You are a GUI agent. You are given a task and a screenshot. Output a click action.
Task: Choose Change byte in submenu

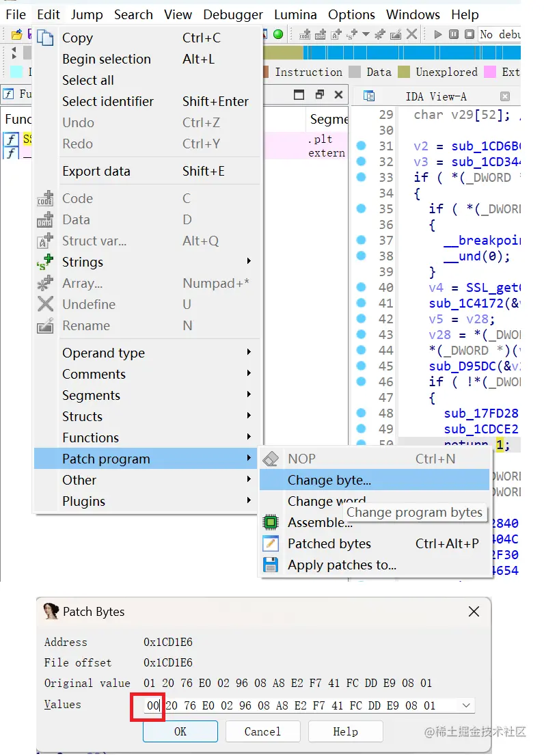tap(375, 480)
